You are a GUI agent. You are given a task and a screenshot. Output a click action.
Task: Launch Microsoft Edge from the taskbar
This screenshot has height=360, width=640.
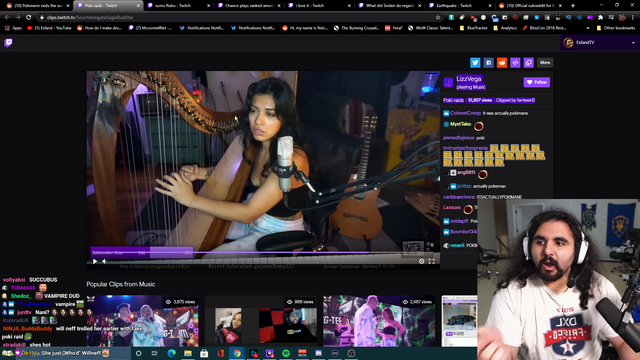click(x=171, y=353)
